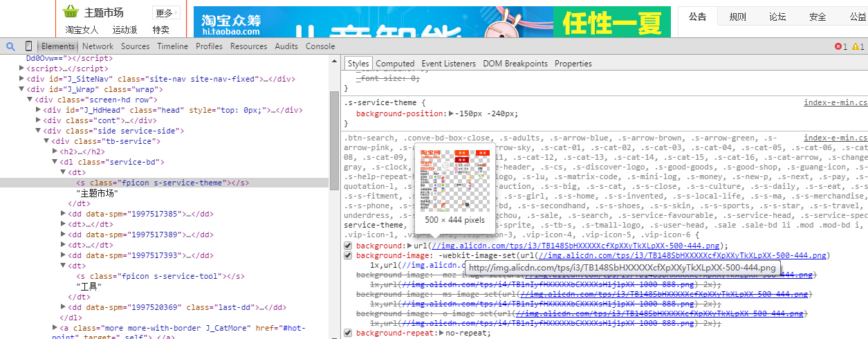
Task: Expand the dd data-spm 1997517385 node
Action: pyautogui.click(x=63, y=214)
